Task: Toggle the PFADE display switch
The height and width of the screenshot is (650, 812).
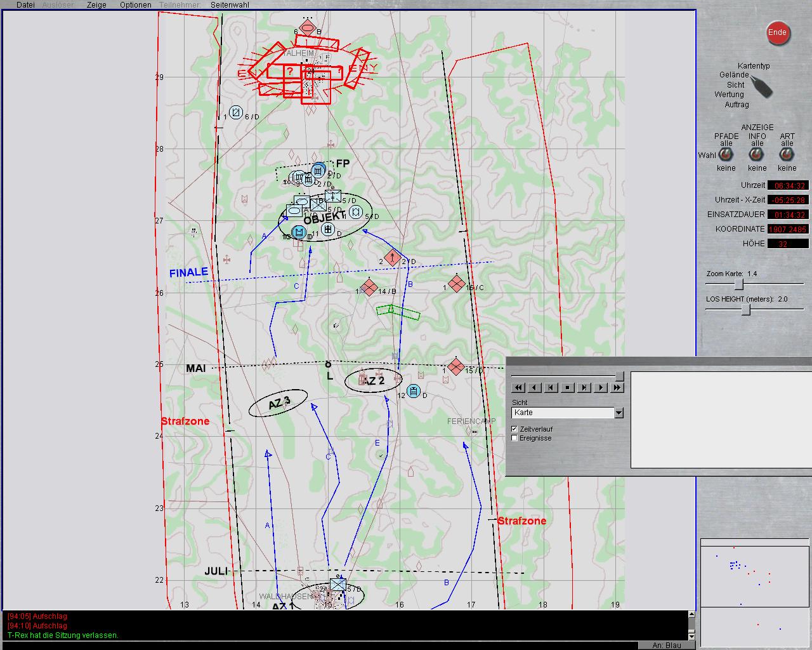Action: [726, 155]
